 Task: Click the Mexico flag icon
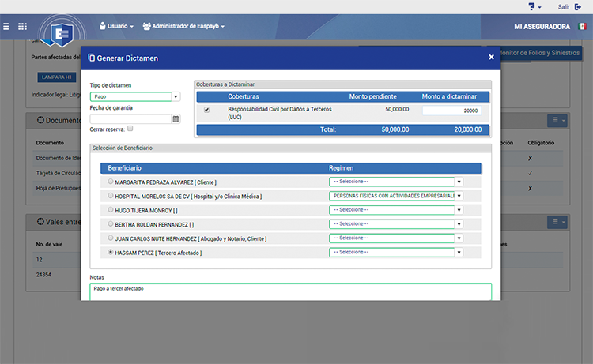pyautogui.click(x=582, y=26)
